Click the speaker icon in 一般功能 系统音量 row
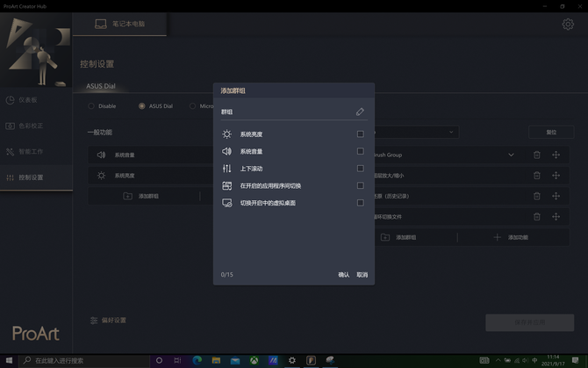Image resolution: width=588 pixels, height=368 pixels. (x=101, y=155)
